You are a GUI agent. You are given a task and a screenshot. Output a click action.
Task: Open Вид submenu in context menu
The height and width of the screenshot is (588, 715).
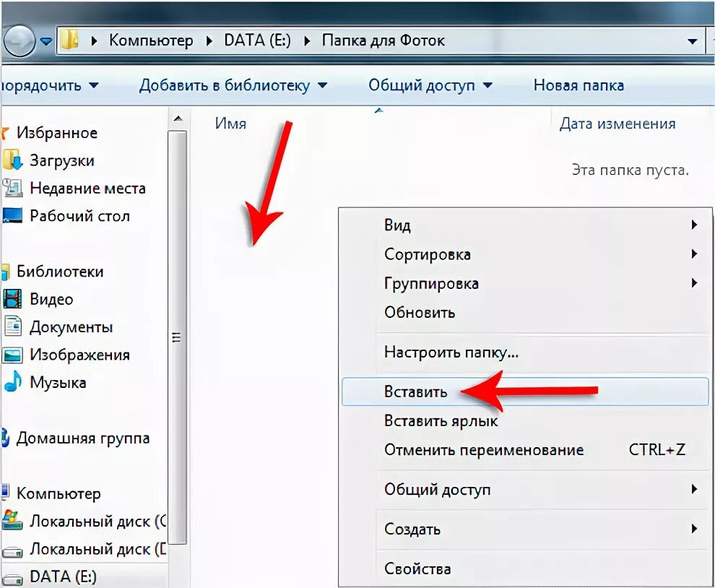coord(525,225)
